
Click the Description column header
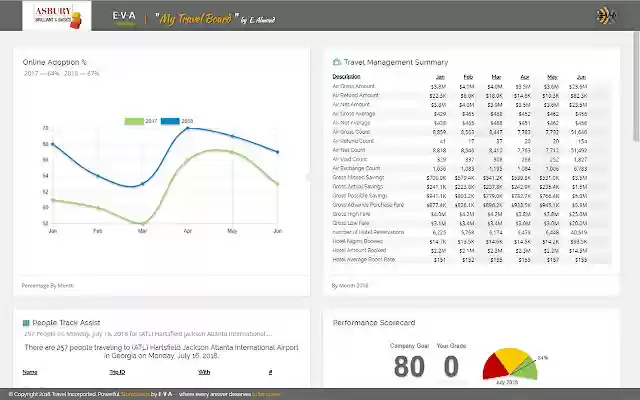click(346, 77)
